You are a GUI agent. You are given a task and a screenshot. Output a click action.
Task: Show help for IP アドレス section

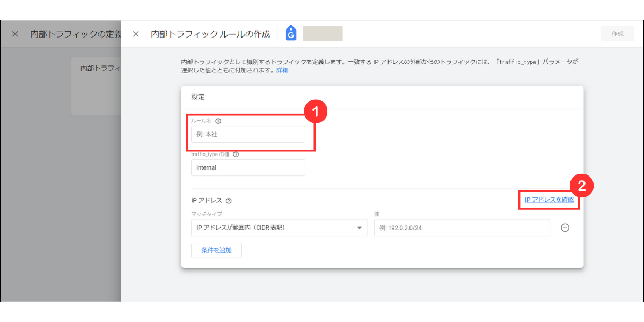pyautogui.click(x=229, y=201)
